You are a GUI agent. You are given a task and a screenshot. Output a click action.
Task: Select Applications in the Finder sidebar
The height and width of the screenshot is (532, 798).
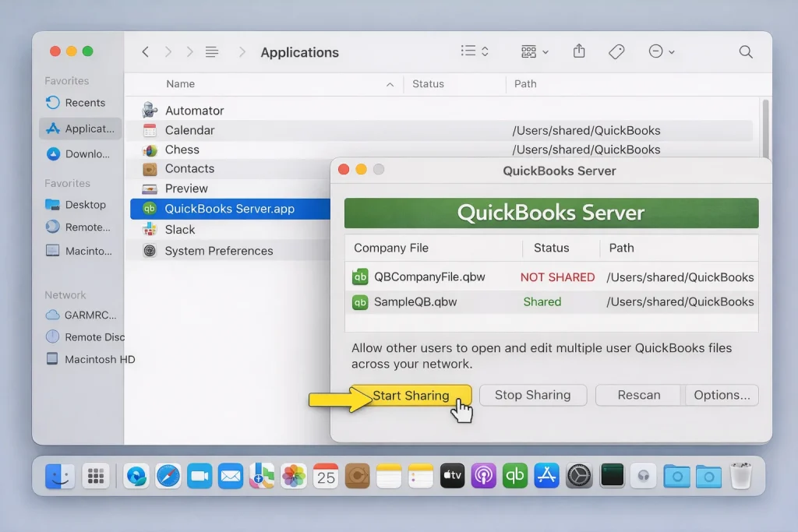click(x=80, y=129)
